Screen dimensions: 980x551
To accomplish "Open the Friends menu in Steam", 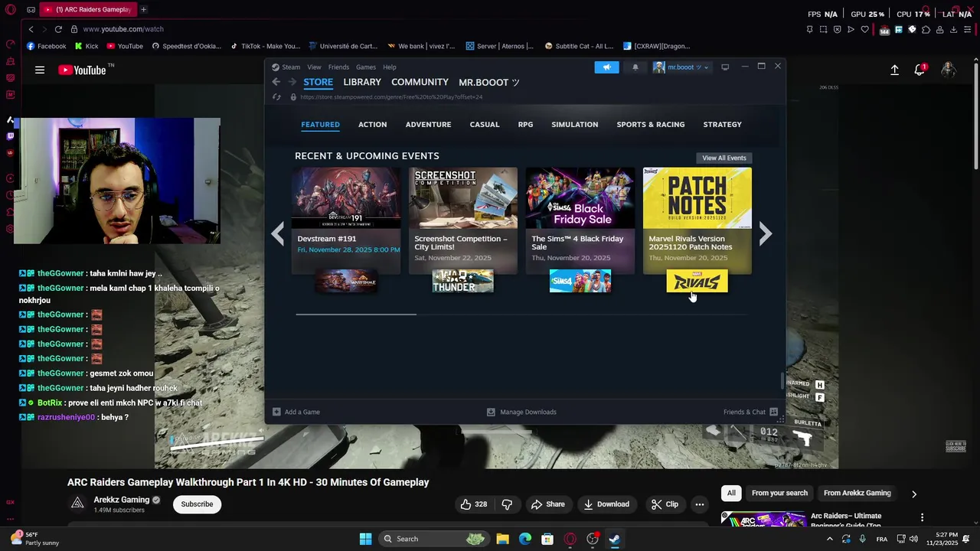I will point(338,67).
